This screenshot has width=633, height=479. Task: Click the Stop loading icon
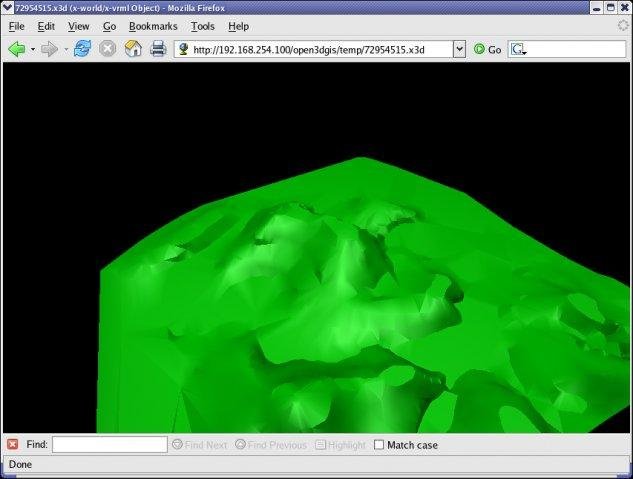coord(107,49)
